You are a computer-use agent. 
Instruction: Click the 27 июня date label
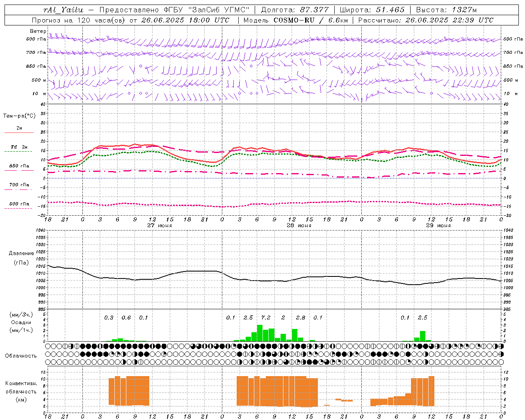(x=160, y=226)
